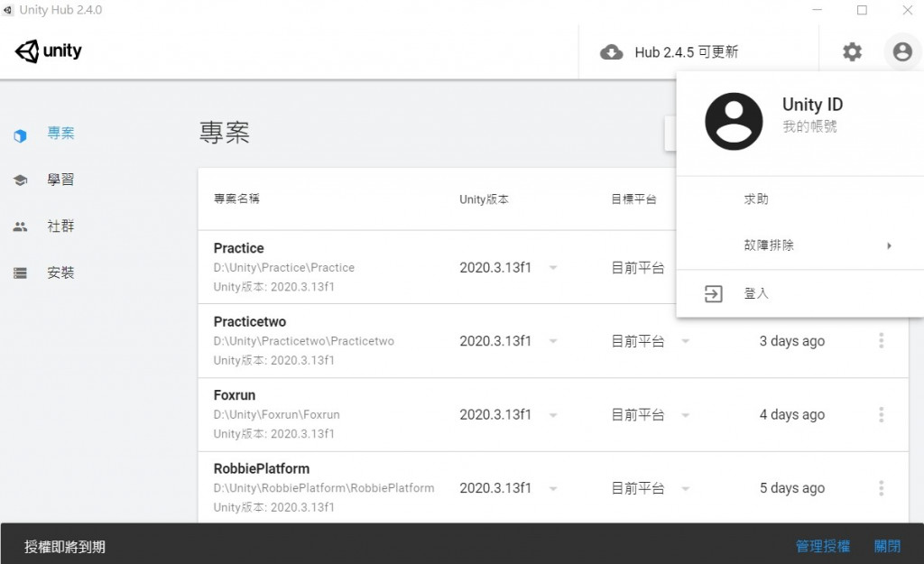Click the 4 days ago timestamp

pos(792,415)
